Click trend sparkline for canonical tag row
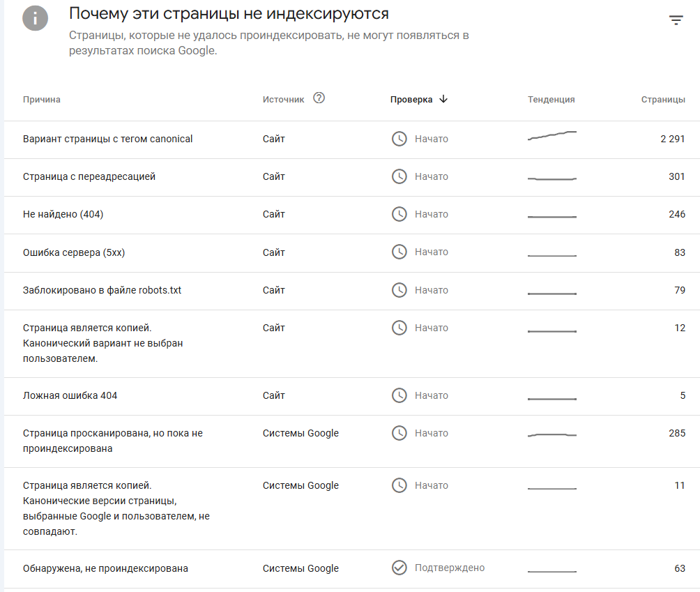700x592 pixels. (x=552, y=136)
